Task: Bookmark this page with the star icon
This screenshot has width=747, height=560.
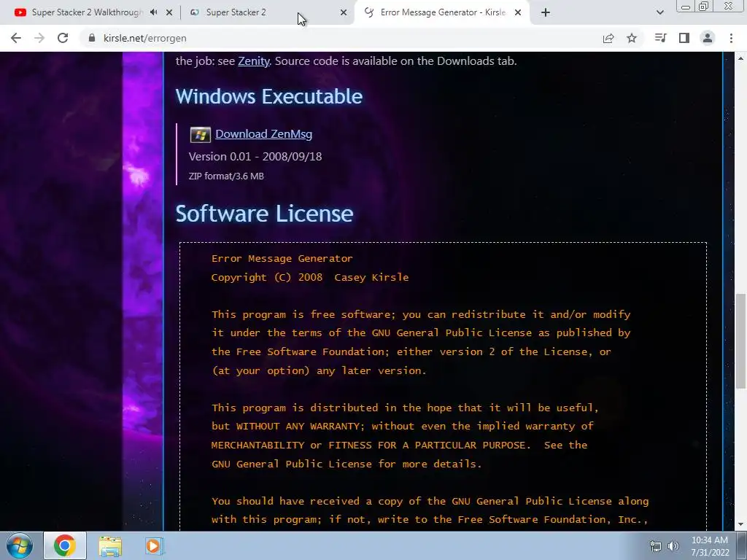Action: [632, 38]
